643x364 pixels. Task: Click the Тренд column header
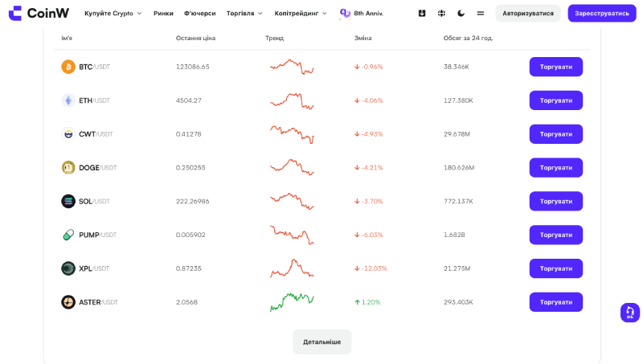[x=274, y=38]
